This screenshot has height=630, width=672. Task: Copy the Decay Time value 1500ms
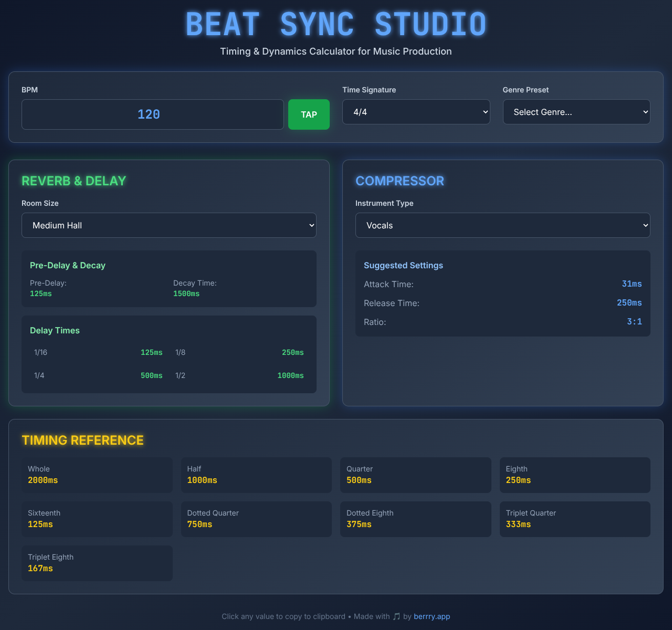(x=186, y=293)
